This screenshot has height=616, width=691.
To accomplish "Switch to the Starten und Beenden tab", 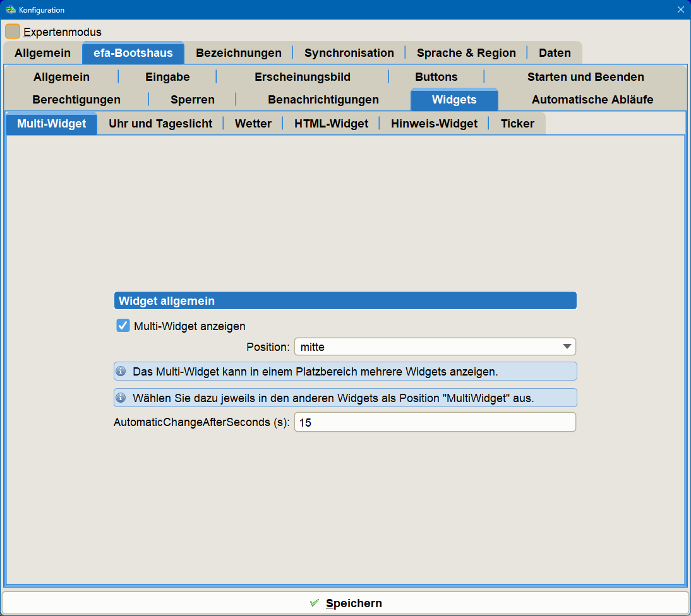I will pos(585,76).
